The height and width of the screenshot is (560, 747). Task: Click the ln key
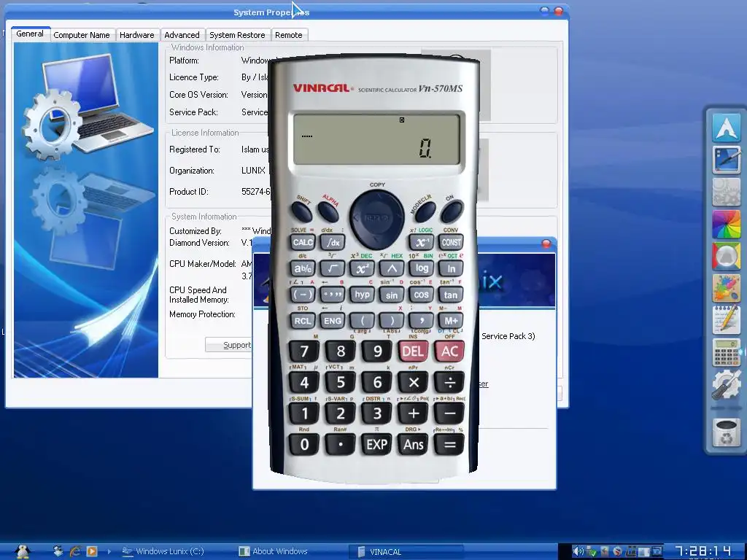pyautogui.click(x=451, y=268)
